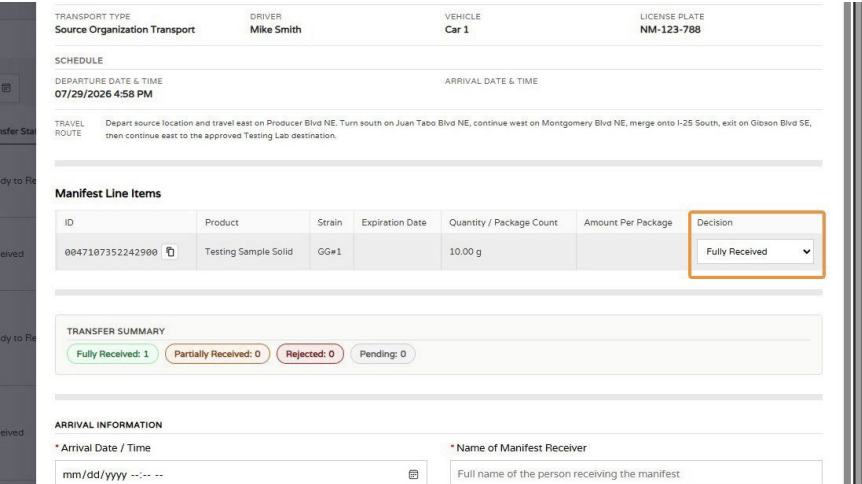
Task: Click the Name of Manifest Receiver field
Action: click(636, 473)
